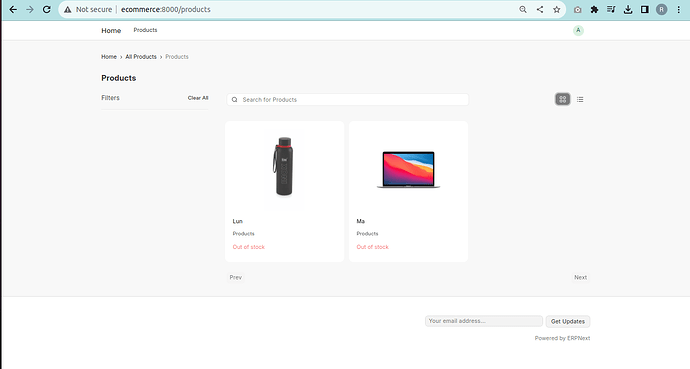This screenshot has width=690, height=369.
Task: Open the user avatar 'A' menu
Action: tap(578, 30)
